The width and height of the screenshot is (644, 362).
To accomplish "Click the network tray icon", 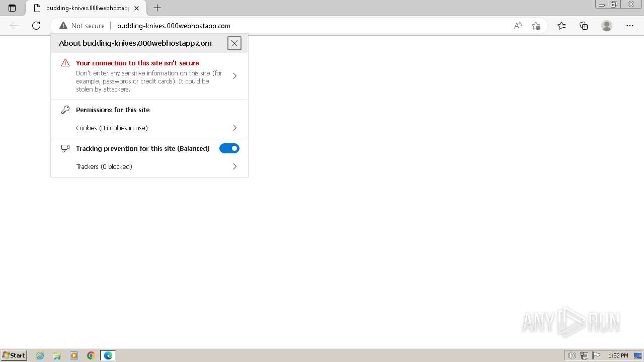I will click(x=584, y=355).
